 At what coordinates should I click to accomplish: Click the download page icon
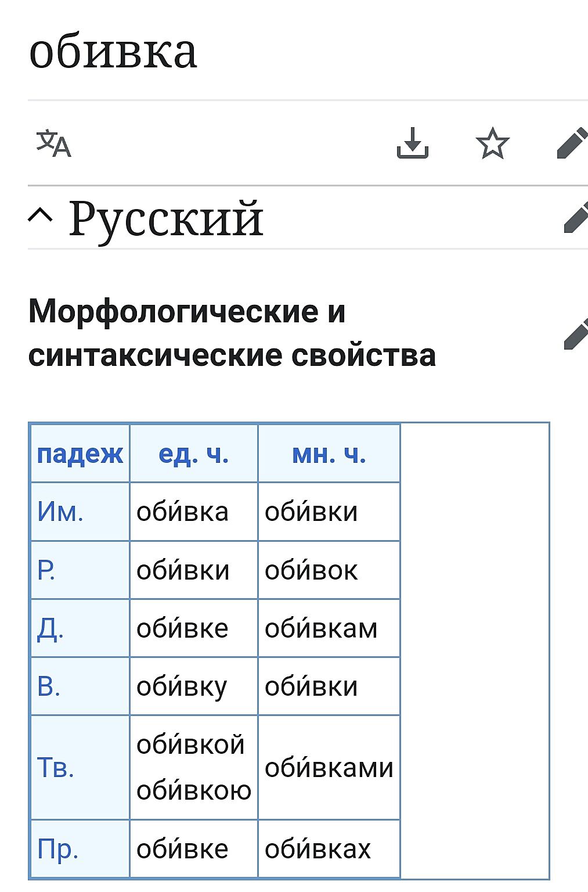[x=412, y=143]
